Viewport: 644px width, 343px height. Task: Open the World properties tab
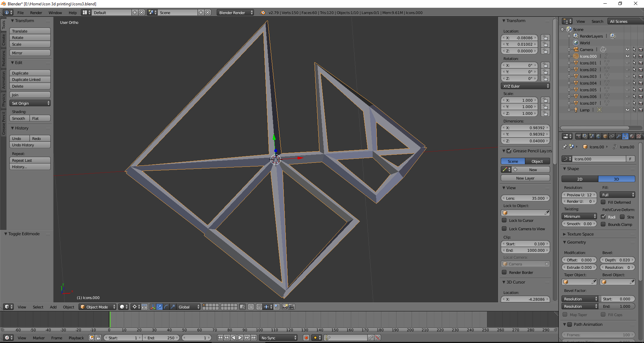click(x=598, y=136)
